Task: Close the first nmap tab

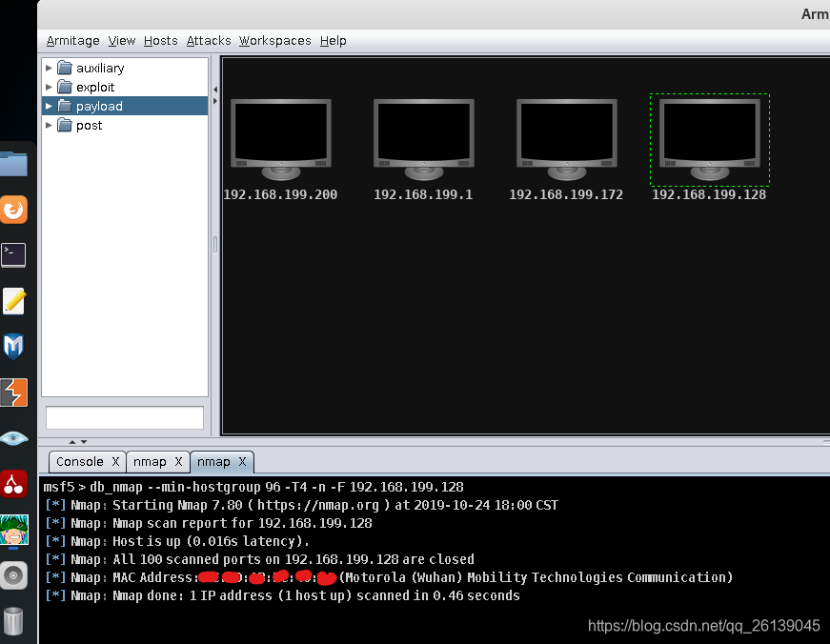Action: point(179,461)
